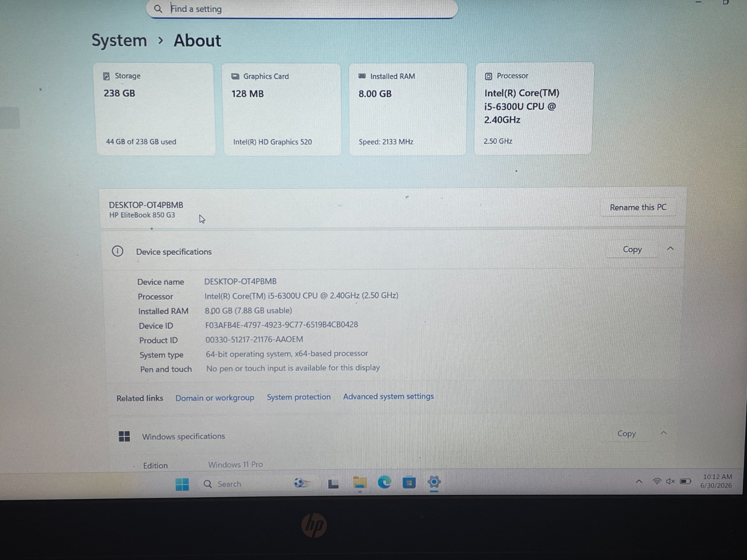The width and height of the screenshot is (747, 560).
Task: Collapse the Windows specifications section
Action: click(663, 433)
